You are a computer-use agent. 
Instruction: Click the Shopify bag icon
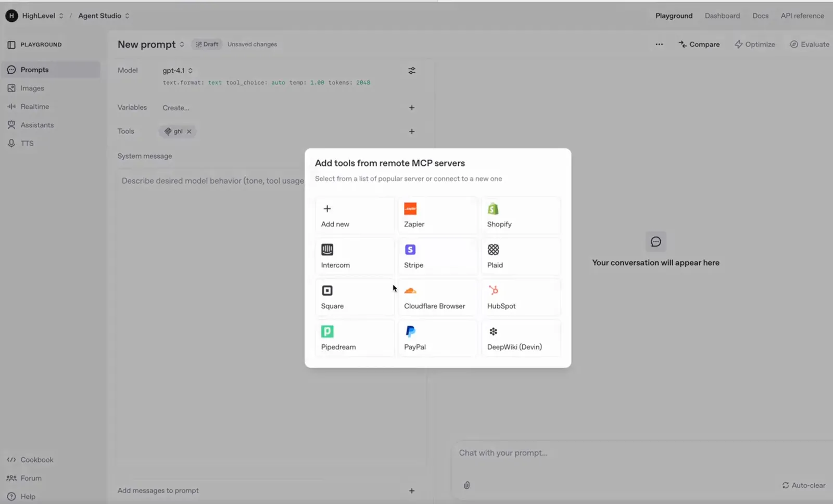[493, 209]
